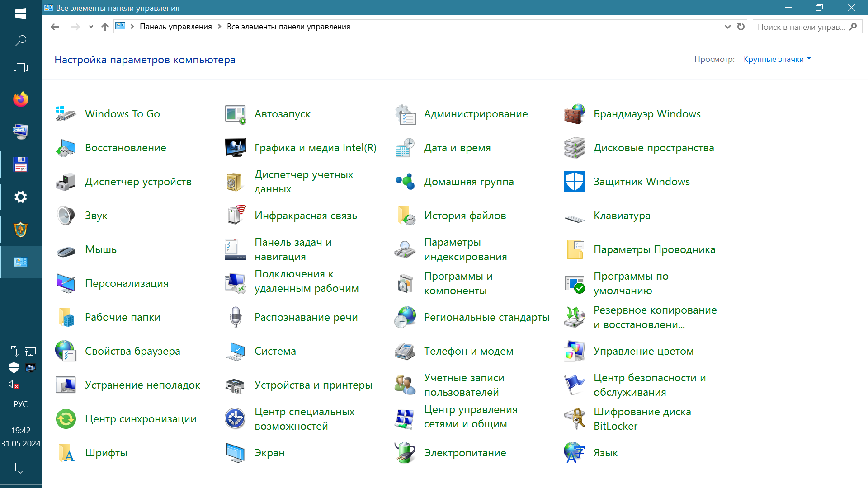
Task: Open the Windows Firewall icon
Action: pyautogui.click(x=574, y=114)
